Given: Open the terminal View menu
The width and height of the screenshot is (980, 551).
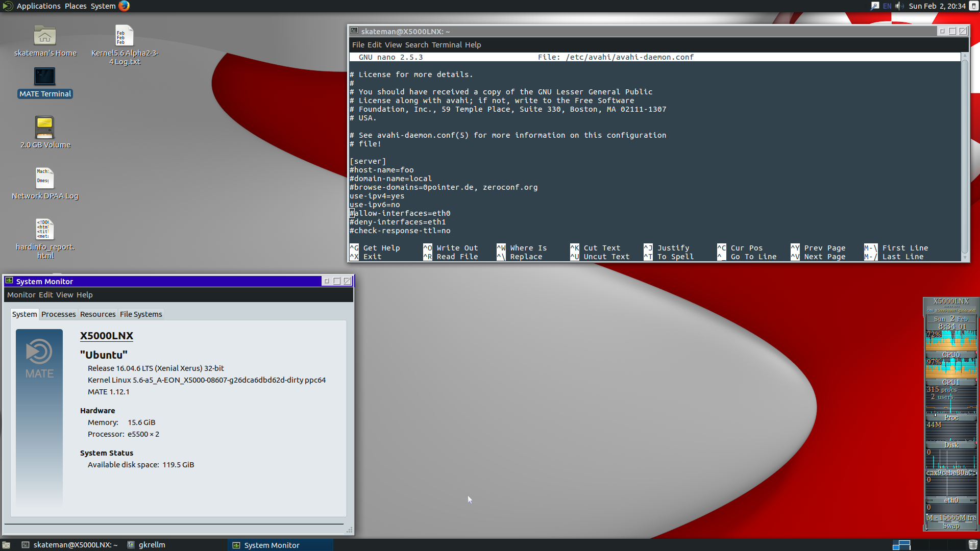Looking at the screenshot, I should 393,45.
